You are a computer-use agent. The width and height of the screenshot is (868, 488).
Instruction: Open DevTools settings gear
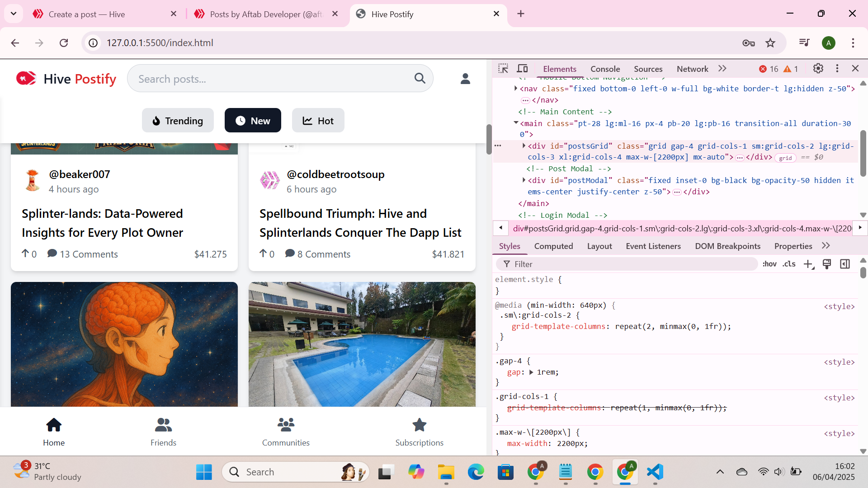click(x=818, y=69)
